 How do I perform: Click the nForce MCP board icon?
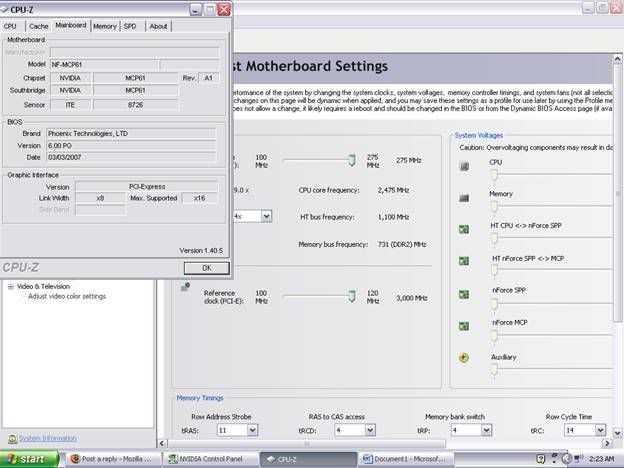tap(464, 326)
